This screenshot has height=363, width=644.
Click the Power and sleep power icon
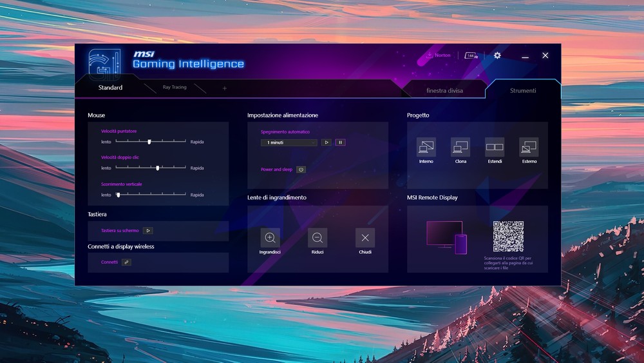301,170
